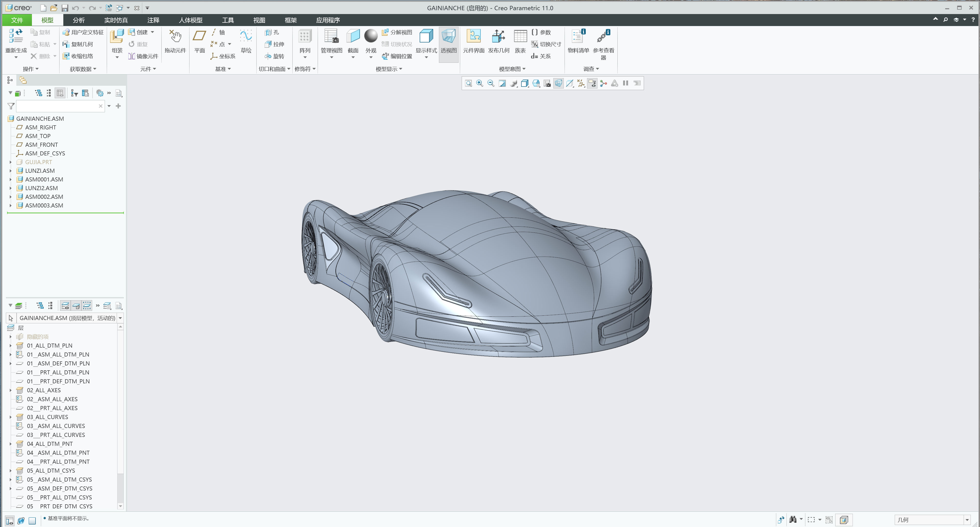This screenshot has width=980, height=527.
Task: Open the 截面 (sections) tool
Action: pyautogui.click(x=353, y=42)
